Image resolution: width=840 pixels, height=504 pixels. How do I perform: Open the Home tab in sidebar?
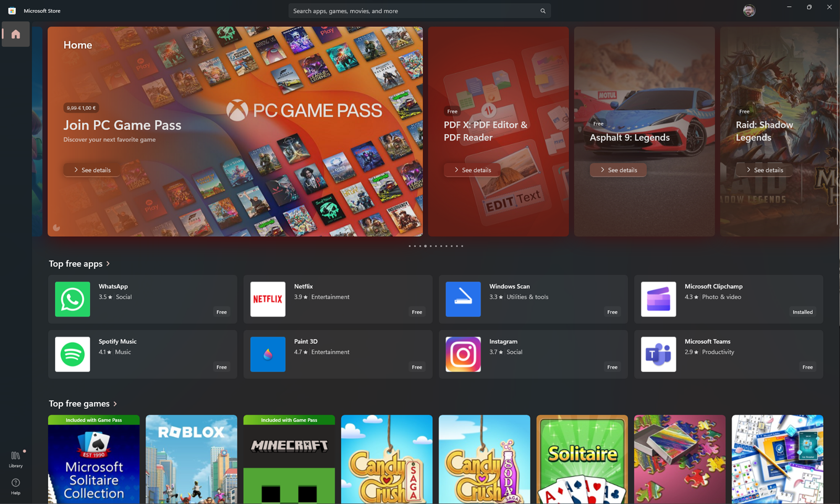click(16, 34)
